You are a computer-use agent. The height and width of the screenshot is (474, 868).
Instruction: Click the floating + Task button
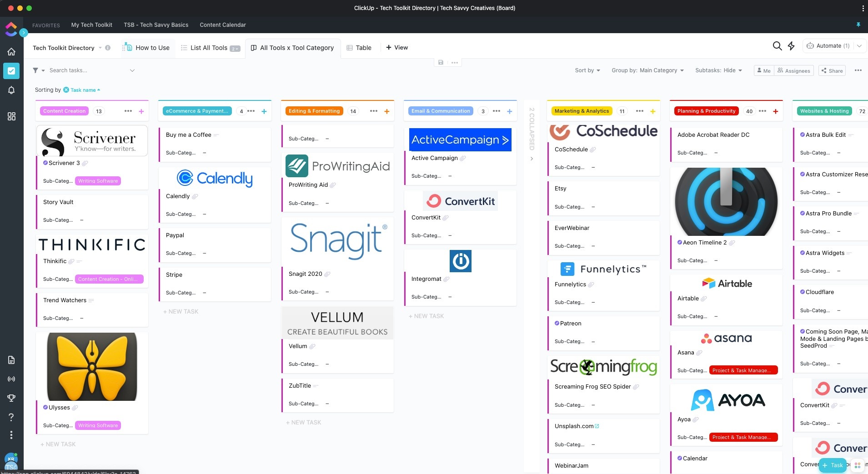833,465
